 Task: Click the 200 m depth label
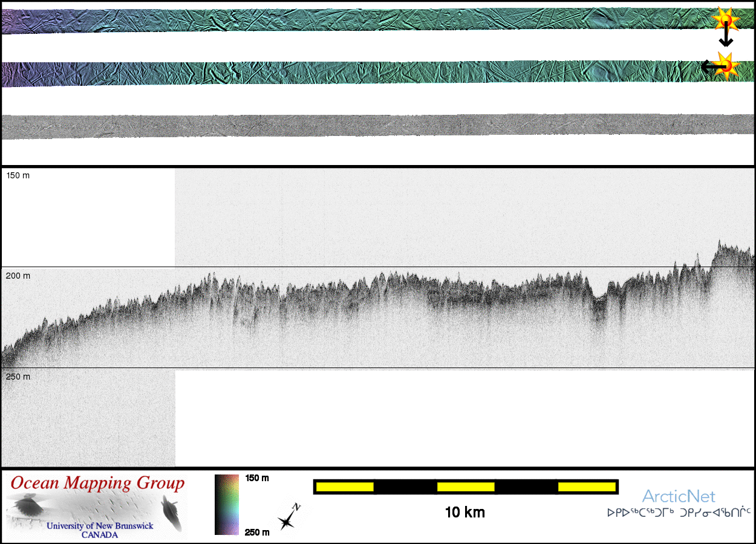coord(18,276)
